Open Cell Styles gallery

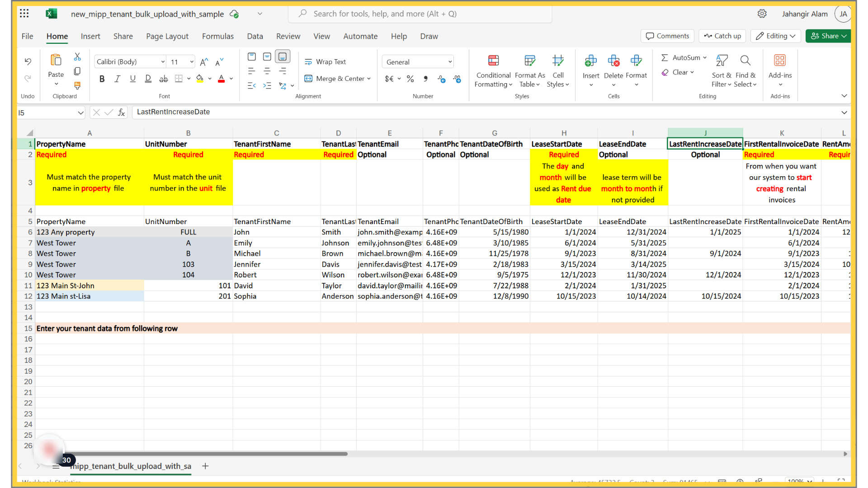pos(558,71)
